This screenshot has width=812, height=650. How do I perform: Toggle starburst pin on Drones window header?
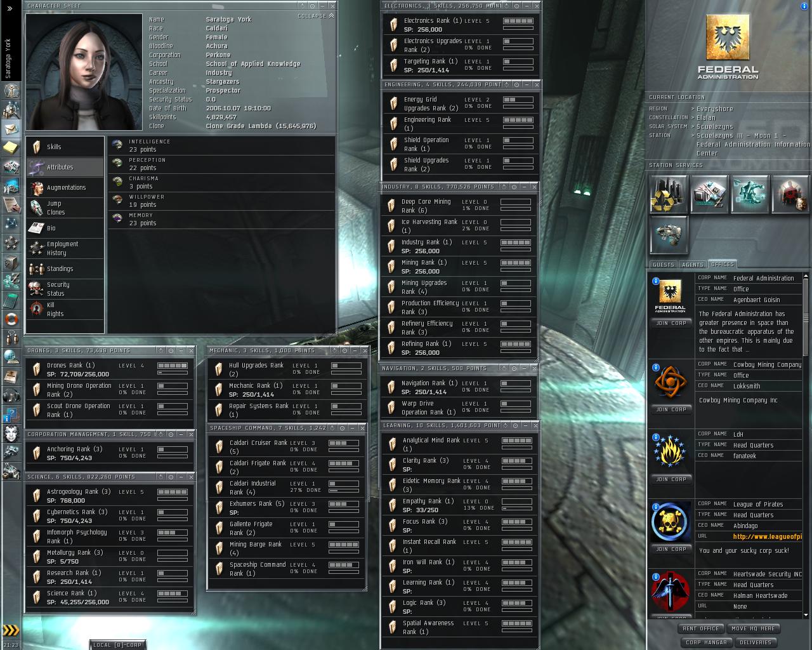pos(161,350)
